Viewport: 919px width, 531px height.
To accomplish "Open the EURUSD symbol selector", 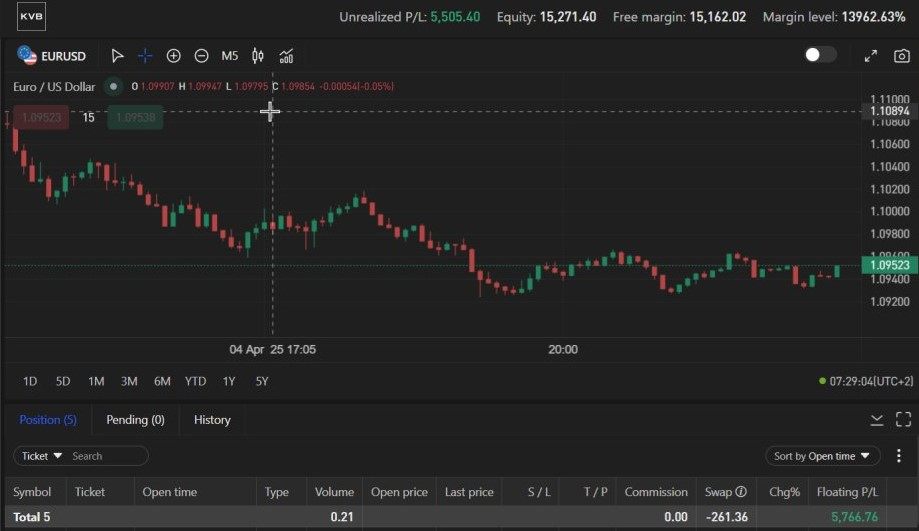I will coord(52,56).
